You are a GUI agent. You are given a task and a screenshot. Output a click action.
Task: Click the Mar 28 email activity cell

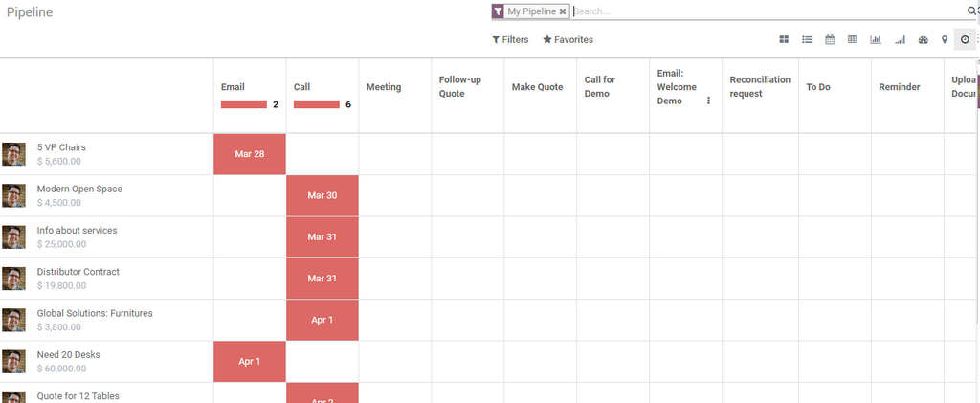click(249, 154)
